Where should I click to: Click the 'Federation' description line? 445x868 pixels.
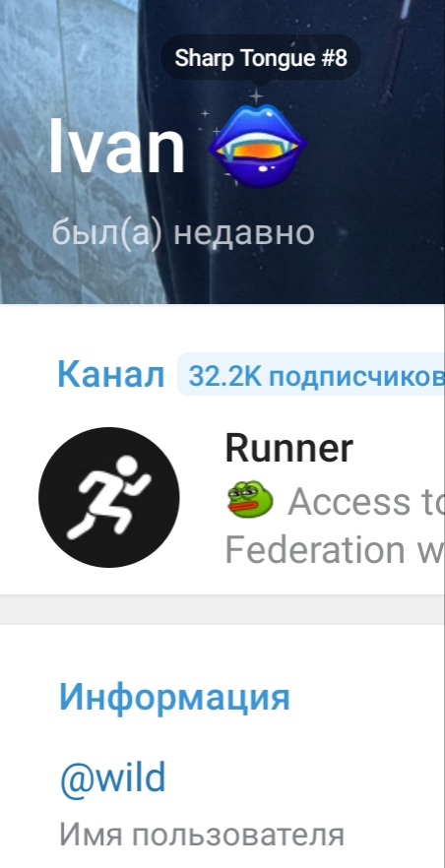pos(314,549)
